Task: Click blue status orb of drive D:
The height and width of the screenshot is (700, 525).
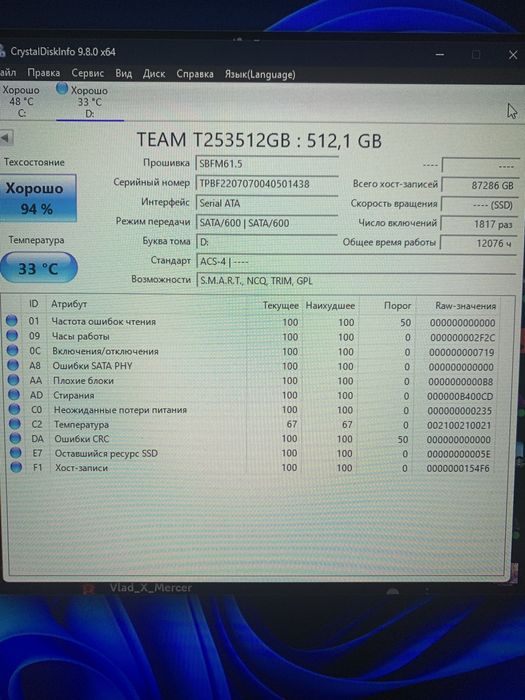Action: 62,89
